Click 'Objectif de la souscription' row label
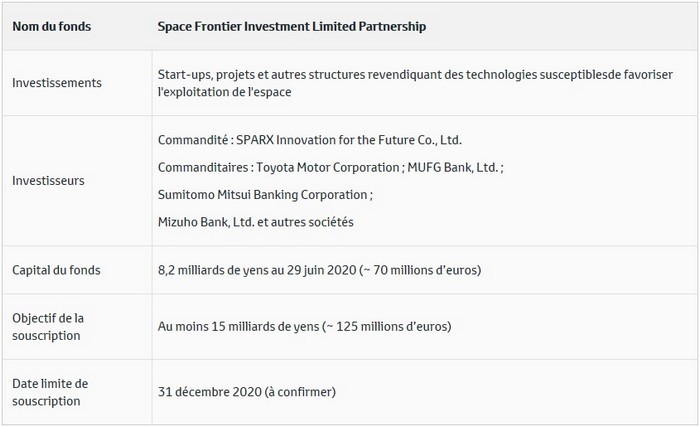 pyautogui.click(x=48, y=327)
